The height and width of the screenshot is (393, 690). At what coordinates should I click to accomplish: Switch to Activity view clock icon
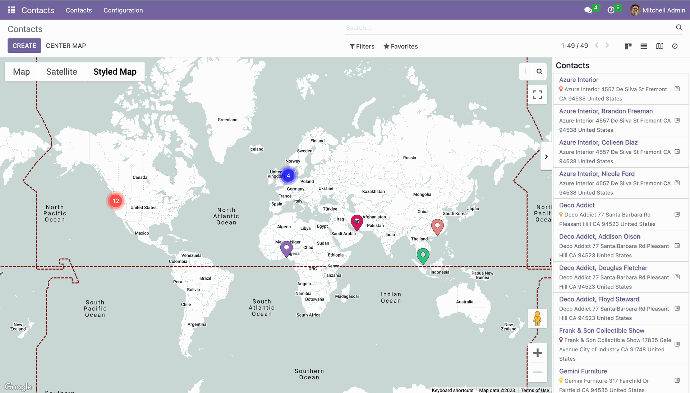point(675,46)
